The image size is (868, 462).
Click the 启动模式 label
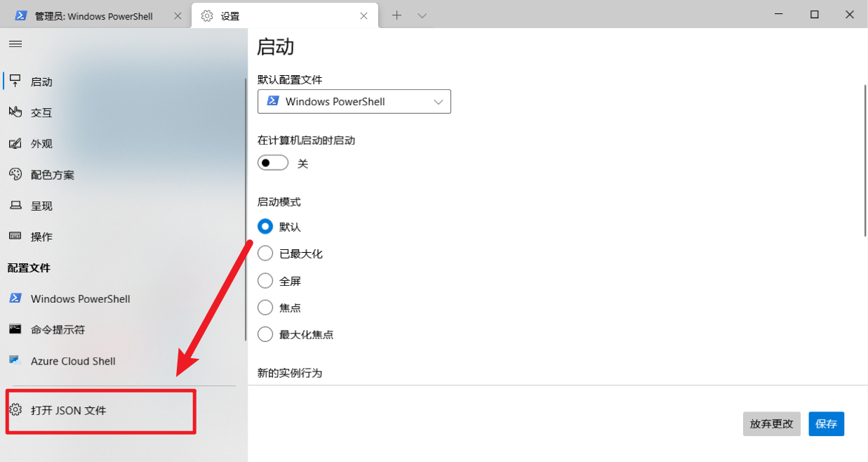click(x=279, y=202)
